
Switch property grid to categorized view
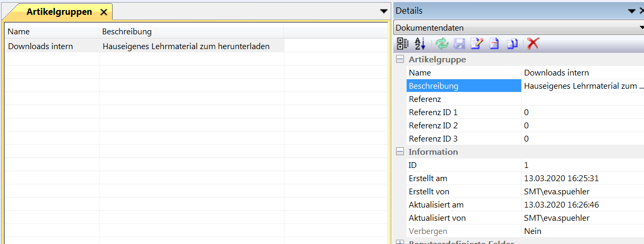click(x=403, y=44)
